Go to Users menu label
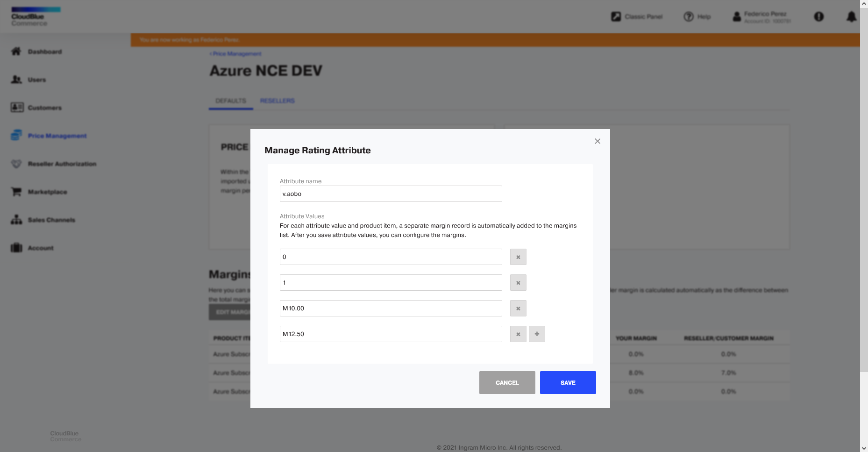This screenshot has height=452, width=868. tap(37, 80)
